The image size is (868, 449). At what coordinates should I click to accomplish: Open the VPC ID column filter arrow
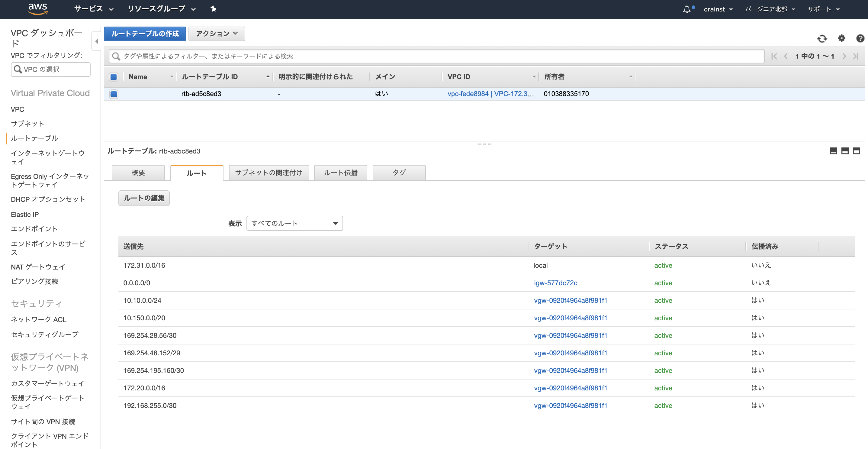click(534, 77)
